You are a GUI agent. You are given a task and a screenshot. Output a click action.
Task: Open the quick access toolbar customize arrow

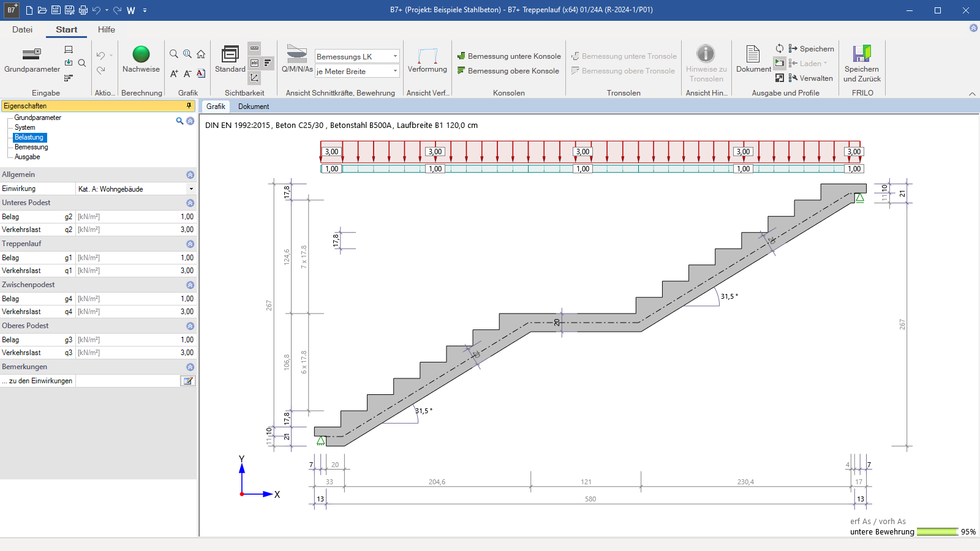pos(145,10)
